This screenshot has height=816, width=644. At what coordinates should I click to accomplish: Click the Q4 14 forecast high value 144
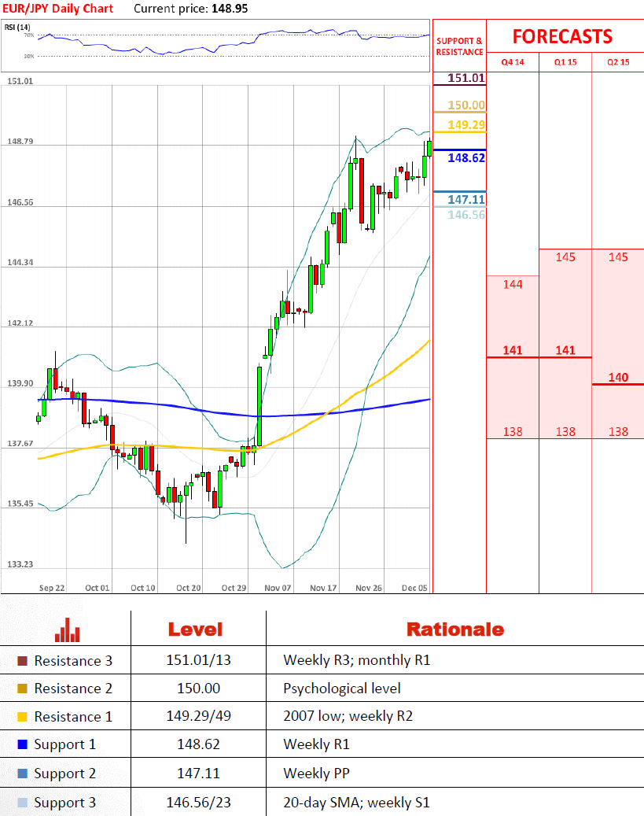513,284
